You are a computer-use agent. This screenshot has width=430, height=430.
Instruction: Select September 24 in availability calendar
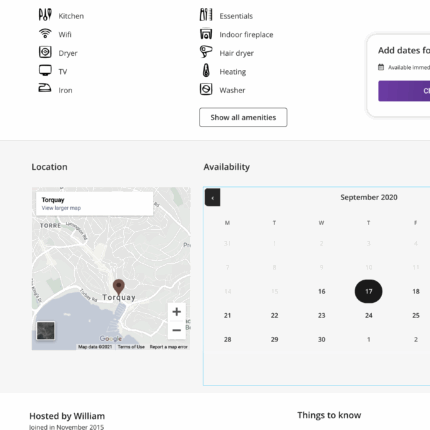click(369, 315)
